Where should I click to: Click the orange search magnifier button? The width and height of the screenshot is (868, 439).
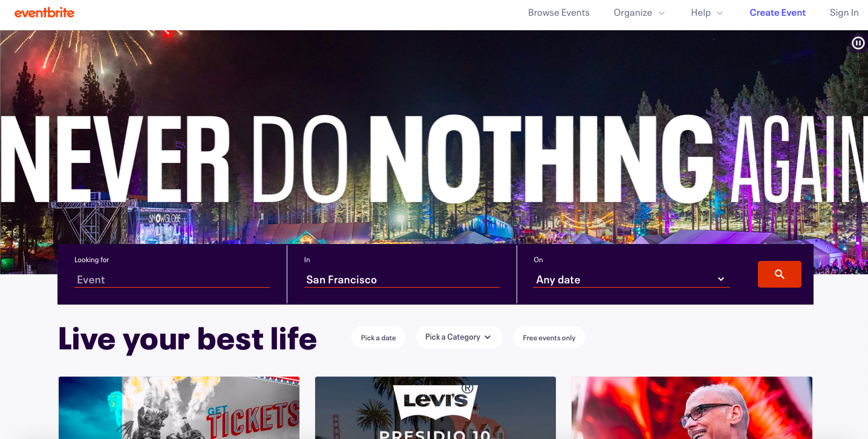point(779,274)
